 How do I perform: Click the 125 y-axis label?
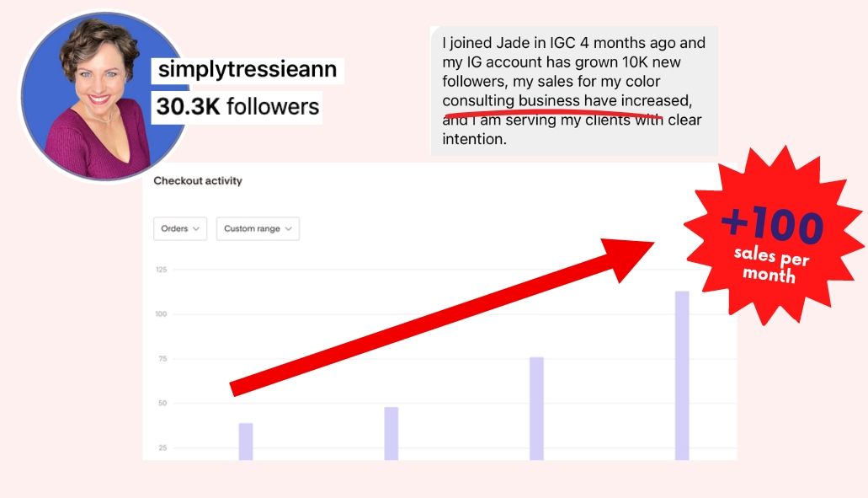(x=161, y=270)
